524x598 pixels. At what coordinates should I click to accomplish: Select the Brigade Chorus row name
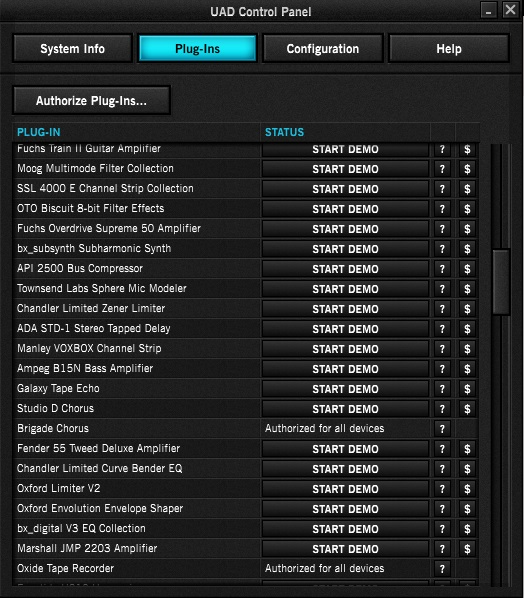(x=53, y=428)
